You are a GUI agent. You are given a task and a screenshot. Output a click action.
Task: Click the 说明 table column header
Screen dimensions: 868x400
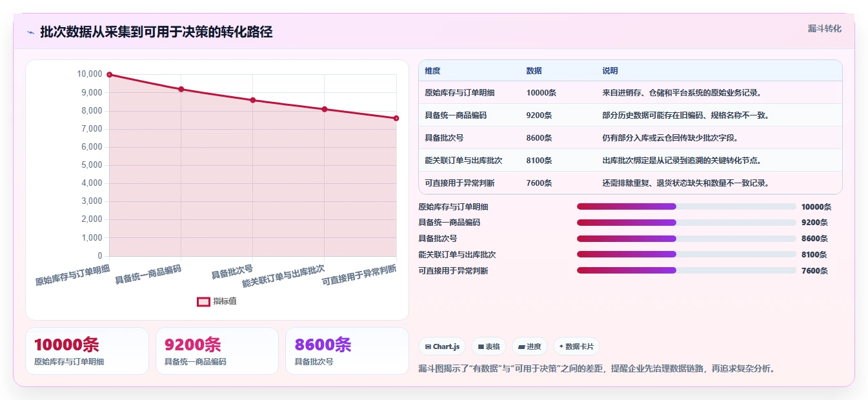610,71
